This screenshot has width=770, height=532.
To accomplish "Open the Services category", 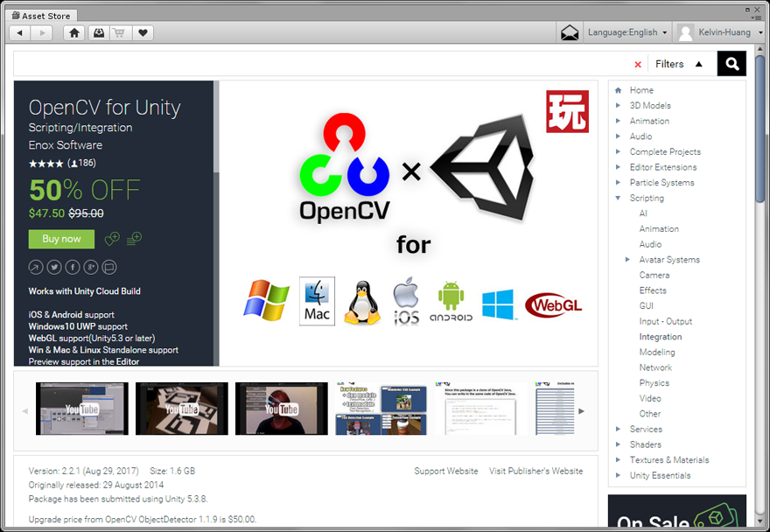I will coord(646,430).
